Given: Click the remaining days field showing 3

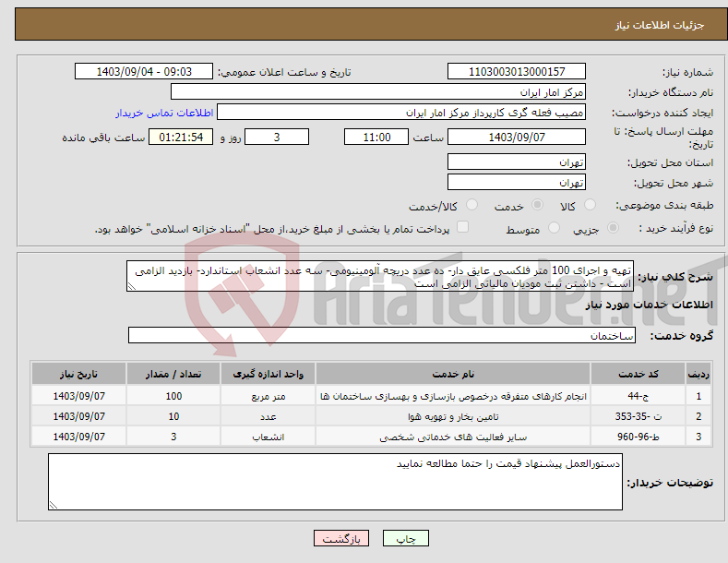Looking at the screenshot, I should (x=277, y=137).
